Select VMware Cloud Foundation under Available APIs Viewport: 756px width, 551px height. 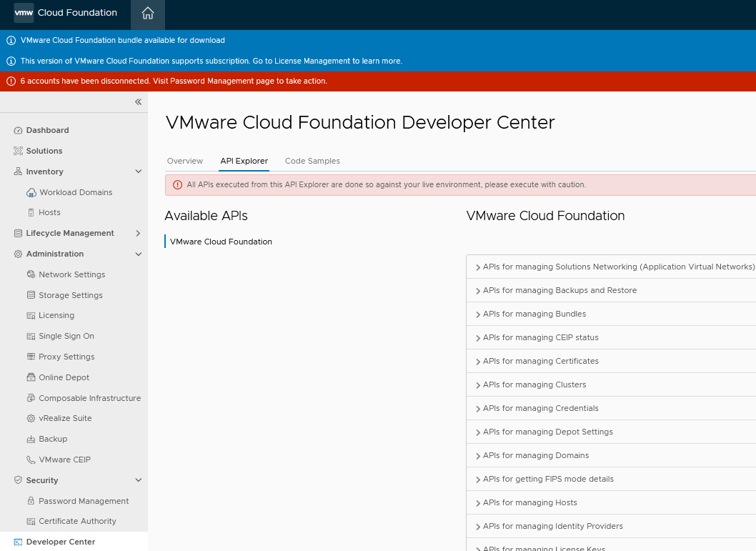(221, 242)
